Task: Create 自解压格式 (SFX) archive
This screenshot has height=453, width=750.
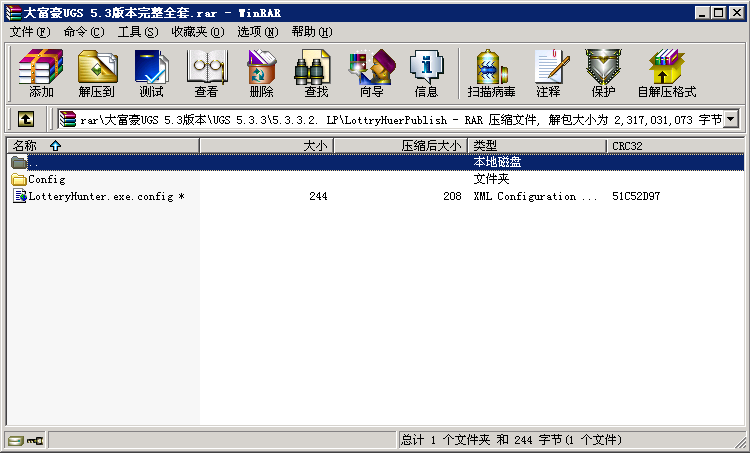Action: tap(666, 73)
